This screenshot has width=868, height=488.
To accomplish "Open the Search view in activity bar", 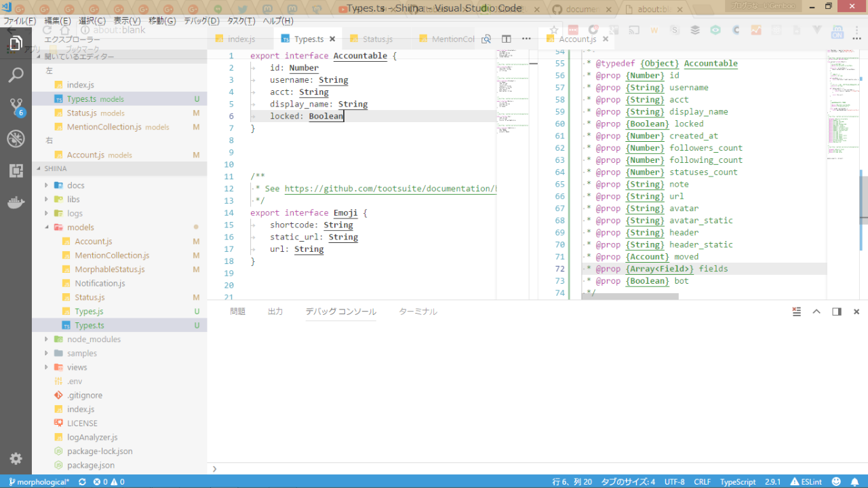I will [x=16, y=75].
